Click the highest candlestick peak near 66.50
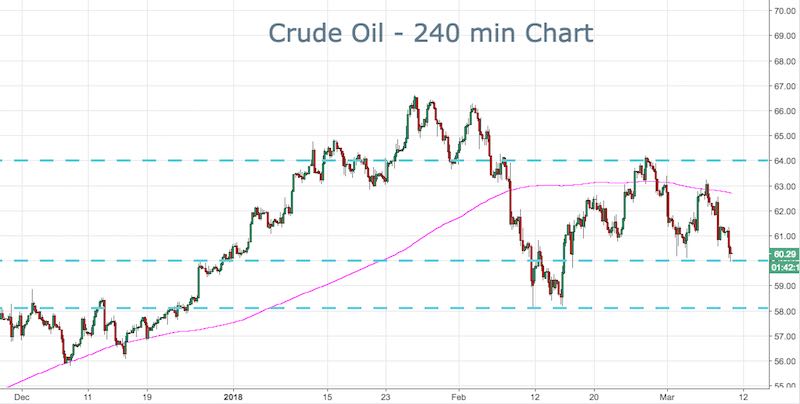800x404 pixels. pos(414,101)
